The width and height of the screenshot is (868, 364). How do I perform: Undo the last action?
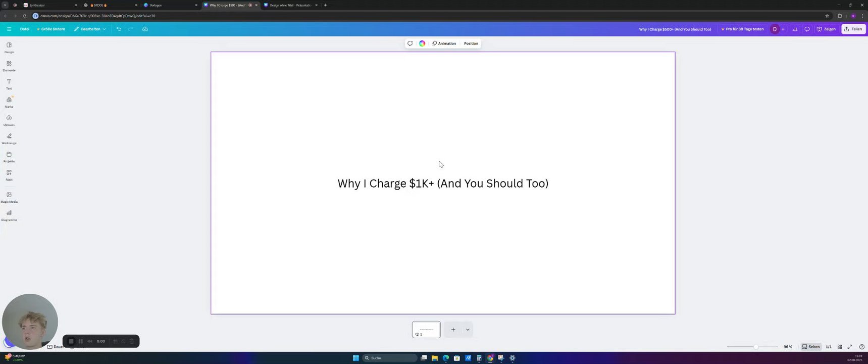pos(119,29)
